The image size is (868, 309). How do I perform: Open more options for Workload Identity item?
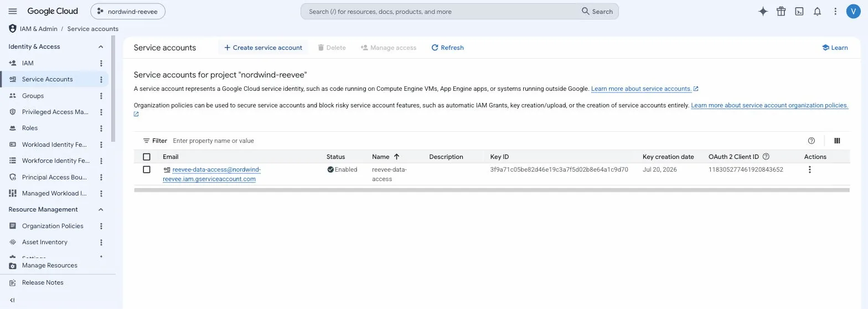tap(101, 145)
